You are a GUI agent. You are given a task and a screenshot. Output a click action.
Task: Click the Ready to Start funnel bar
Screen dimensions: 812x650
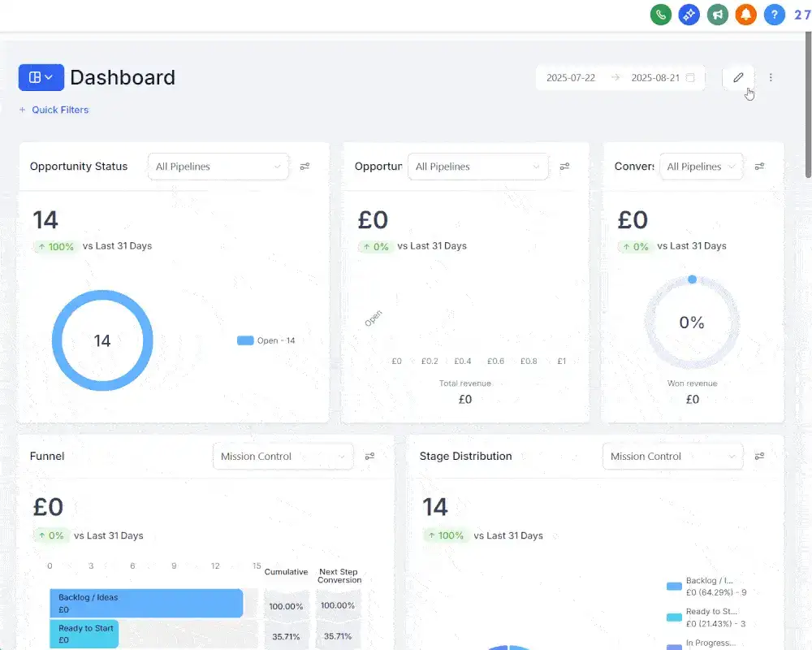(84, 634)
